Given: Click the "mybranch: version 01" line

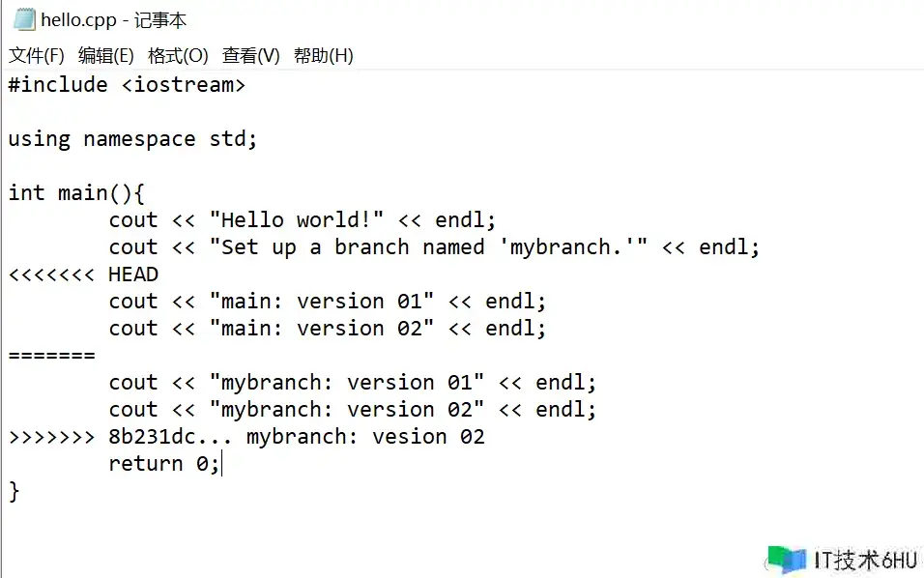Looking at the screenshot, I should [x=353, y=383].
